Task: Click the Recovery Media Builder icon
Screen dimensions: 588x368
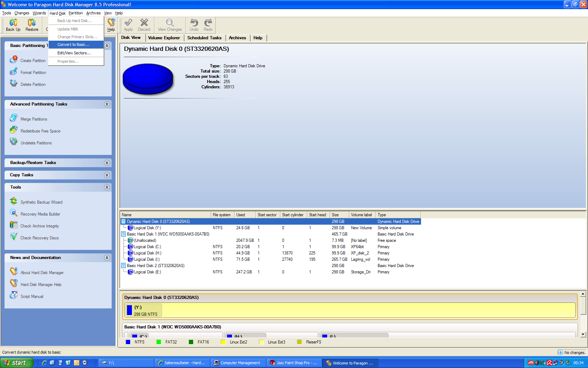Action: pos(14,213)
